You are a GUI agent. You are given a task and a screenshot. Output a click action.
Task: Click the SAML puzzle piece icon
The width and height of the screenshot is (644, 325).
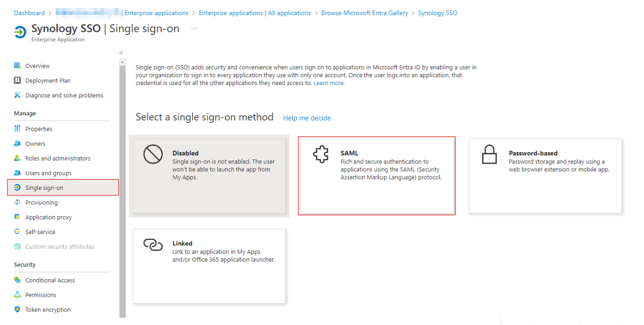321,155
